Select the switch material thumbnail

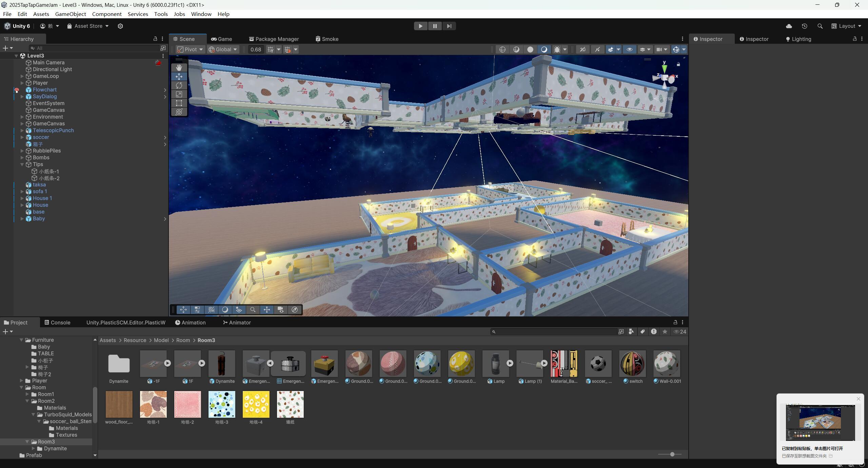(x=632, y=364)
